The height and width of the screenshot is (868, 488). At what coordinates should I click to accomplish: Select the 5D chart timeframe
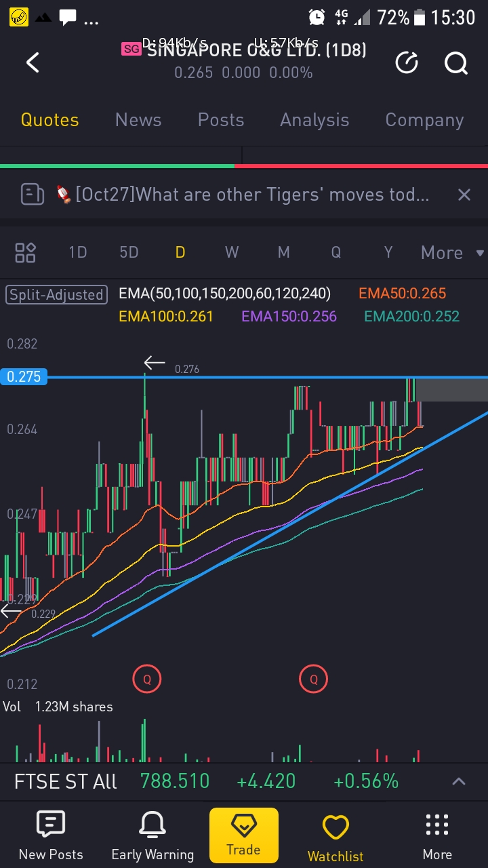tap(129, 252)
